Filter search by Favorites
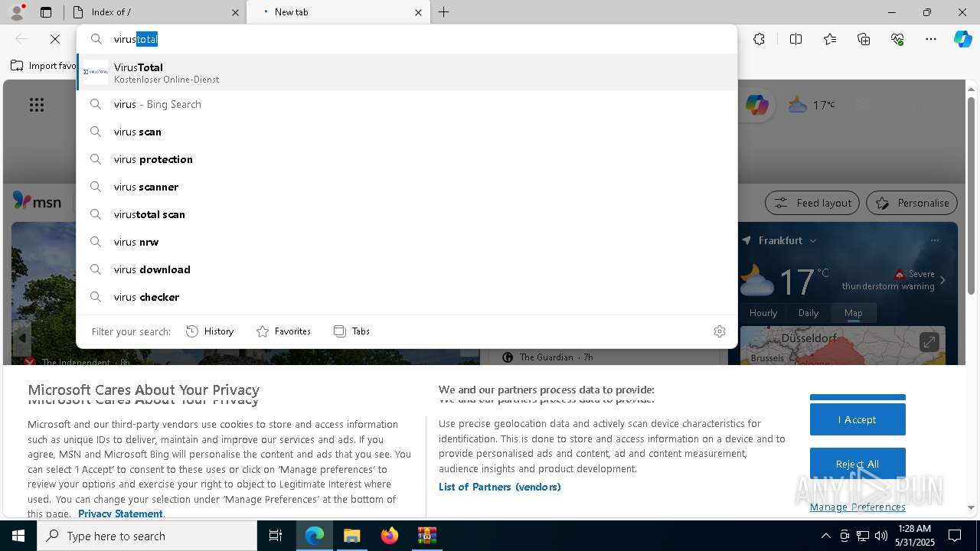 [x=283, y=331]
